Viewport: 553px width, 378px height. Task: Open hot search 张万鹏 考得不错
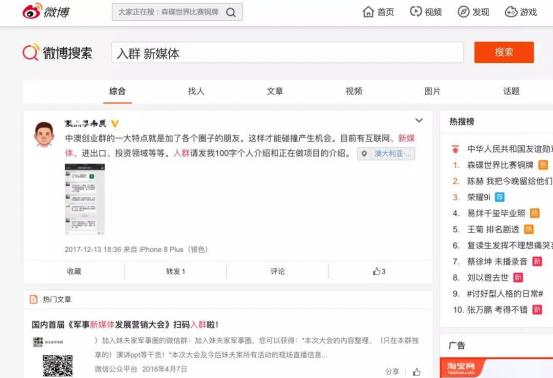click(497, 310)
